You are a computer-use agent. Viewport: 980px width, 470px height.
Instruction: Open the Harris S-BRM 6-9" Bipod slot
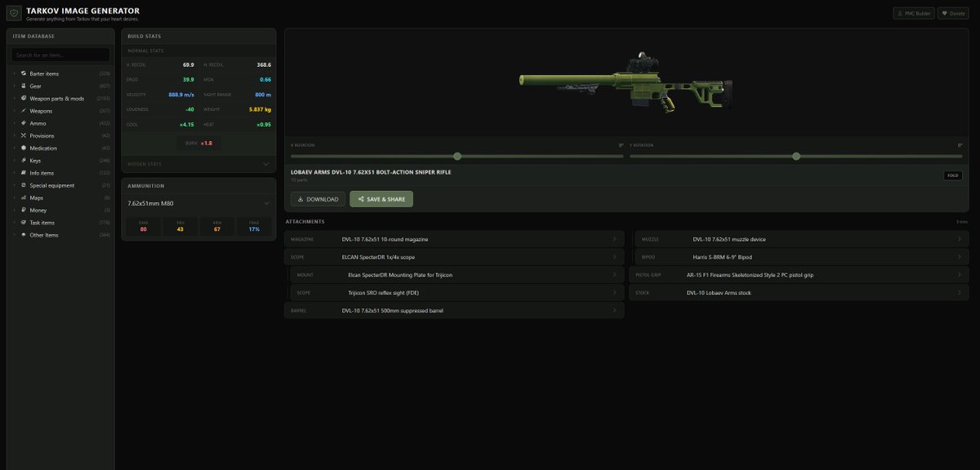point(802,257)
